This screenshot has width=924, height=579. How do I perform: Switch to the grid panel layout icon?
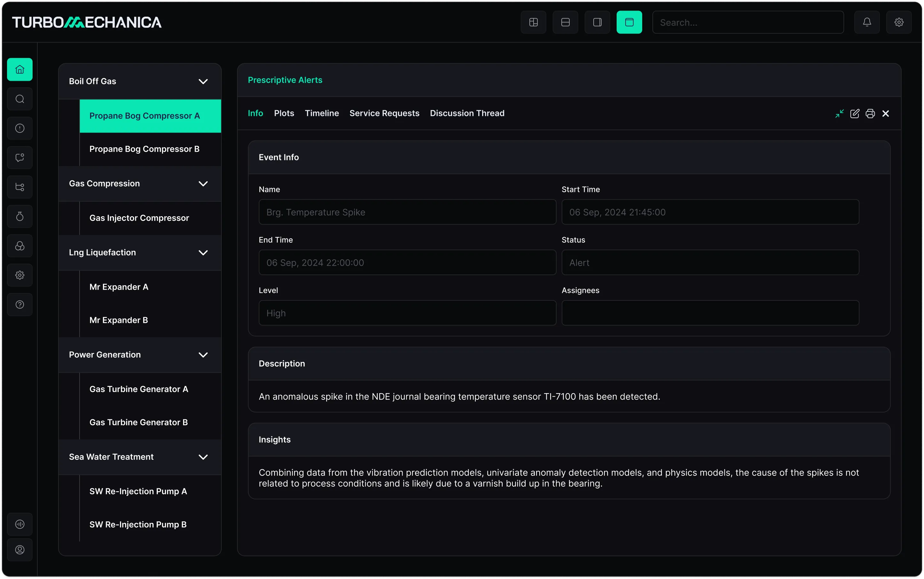tap(533, 22)
